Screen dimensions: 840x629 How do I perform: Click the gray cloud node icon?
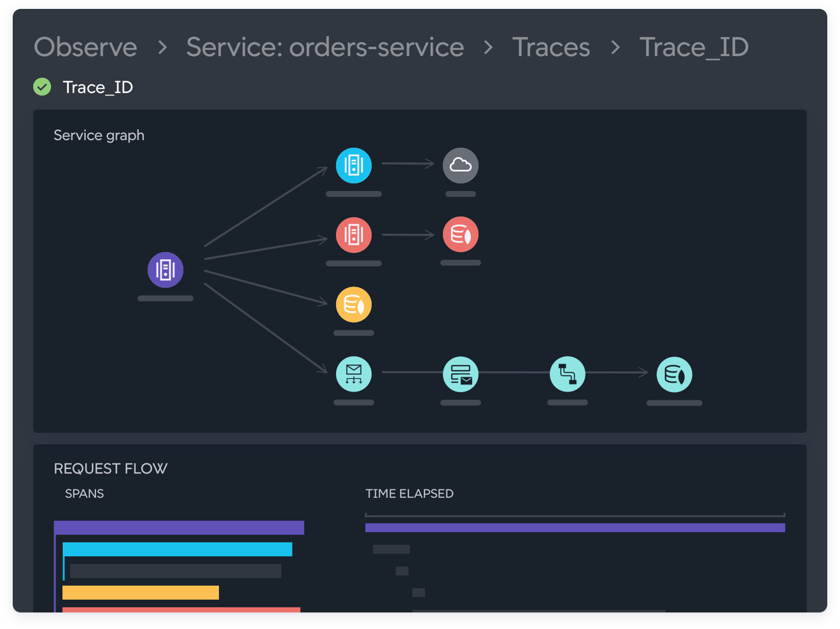click(461, 166)
